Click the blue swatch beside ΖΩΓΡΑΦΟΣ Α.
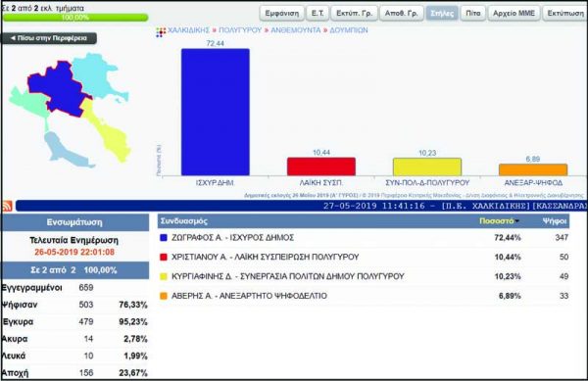The image size is (588, 381). tap(163, 238)
